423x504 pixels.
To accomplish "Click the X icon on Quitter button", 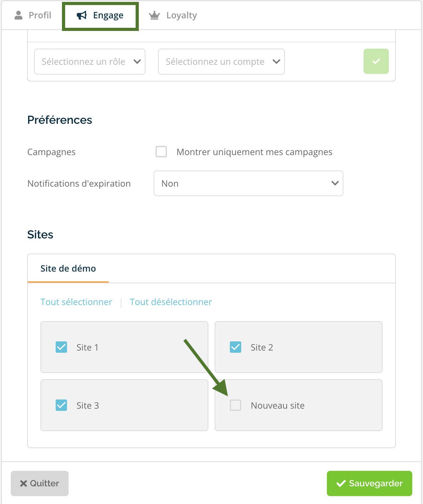I will pyautogui.click(x=23, y=483).
